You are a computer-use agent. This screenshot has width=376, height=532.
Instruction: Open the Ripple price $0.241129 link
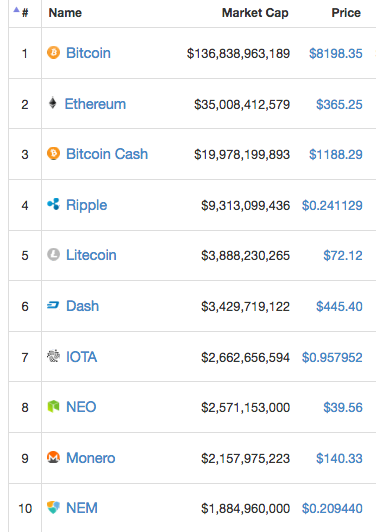pos(332,205)
